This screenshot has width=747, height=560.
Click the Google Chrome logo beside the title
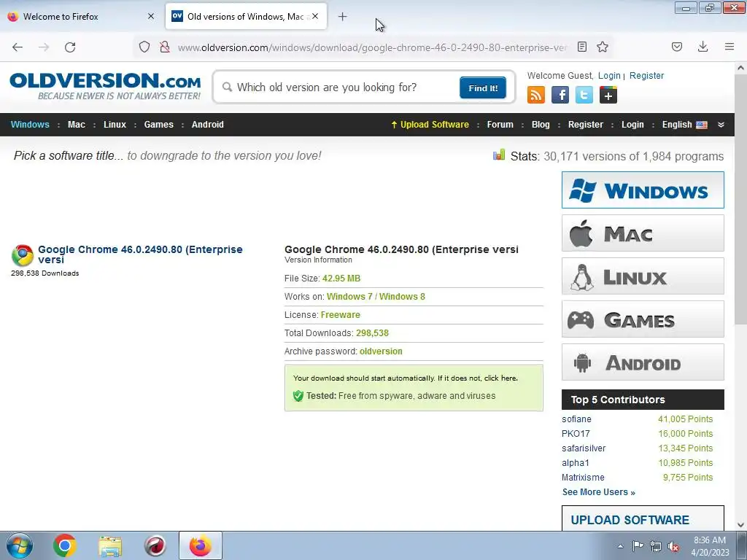coord(23,255)
